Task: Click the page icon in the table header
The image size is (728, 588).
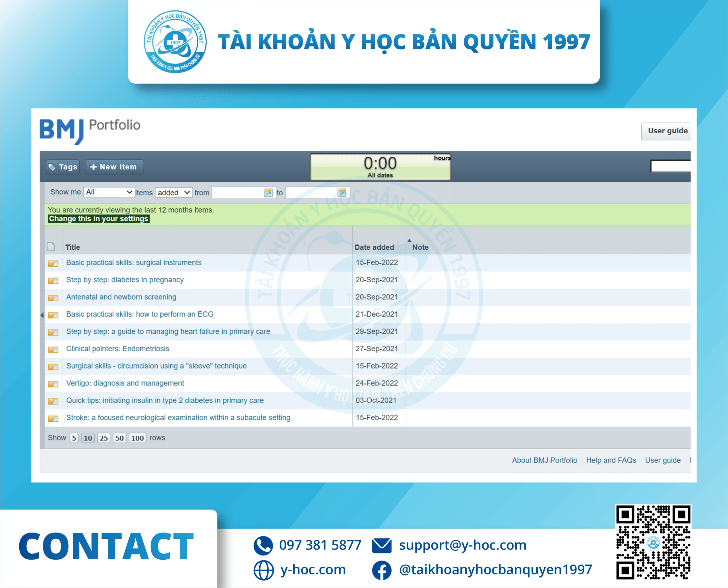Action: click(51, 247)
